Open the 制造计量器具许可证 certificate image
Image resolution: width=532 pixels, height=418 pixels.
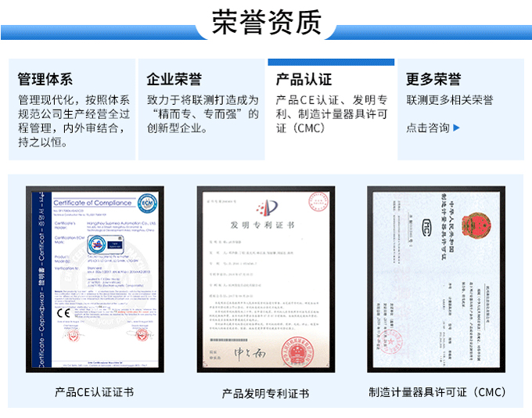tap(436, 279)
